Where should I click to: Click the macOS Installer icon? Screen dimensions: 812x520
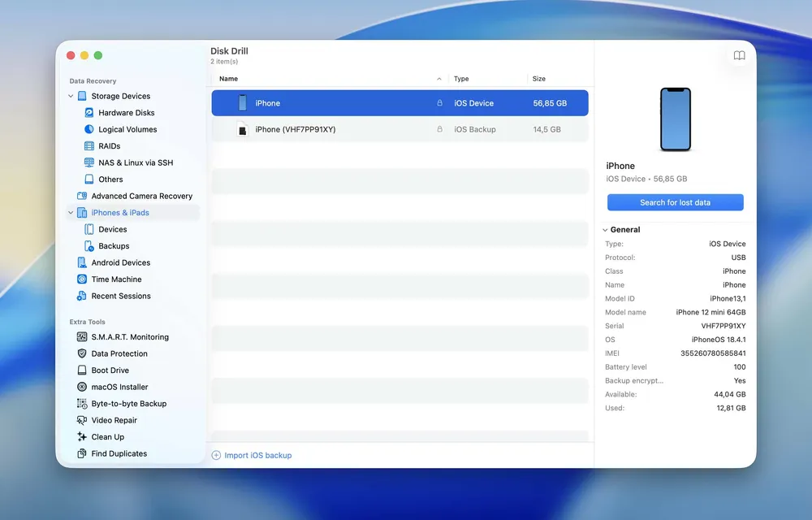click(x=82, y=387)
